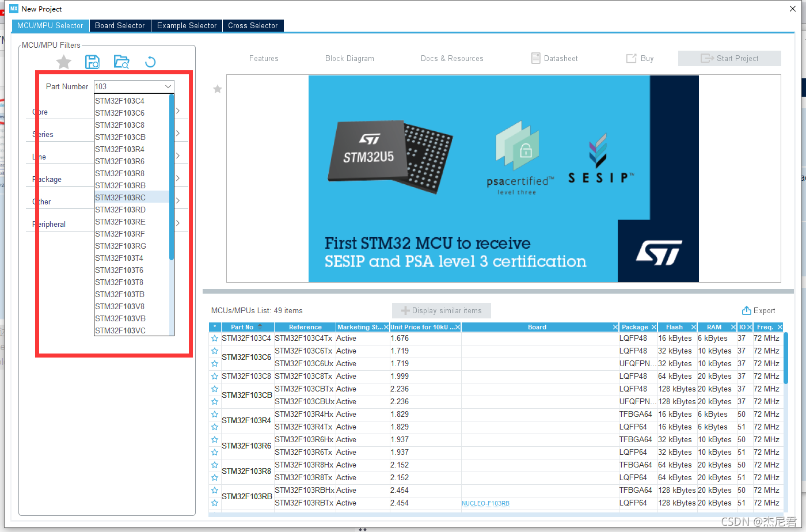Close the Unit Price column X

(458, 327)
